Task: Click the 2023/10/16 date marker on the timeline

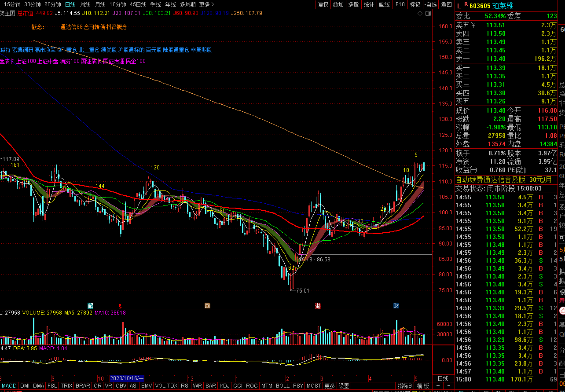Action: point(127,378)
